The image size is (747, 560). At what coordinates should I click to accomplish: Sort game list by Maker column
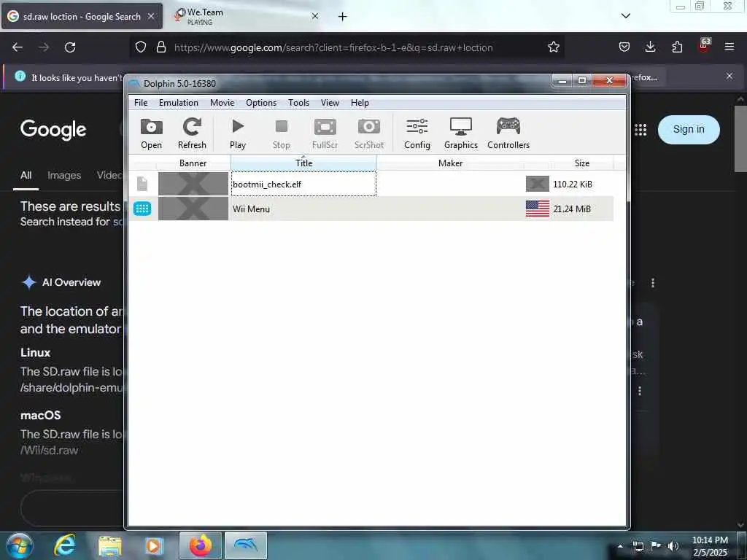tap(450, 163)
